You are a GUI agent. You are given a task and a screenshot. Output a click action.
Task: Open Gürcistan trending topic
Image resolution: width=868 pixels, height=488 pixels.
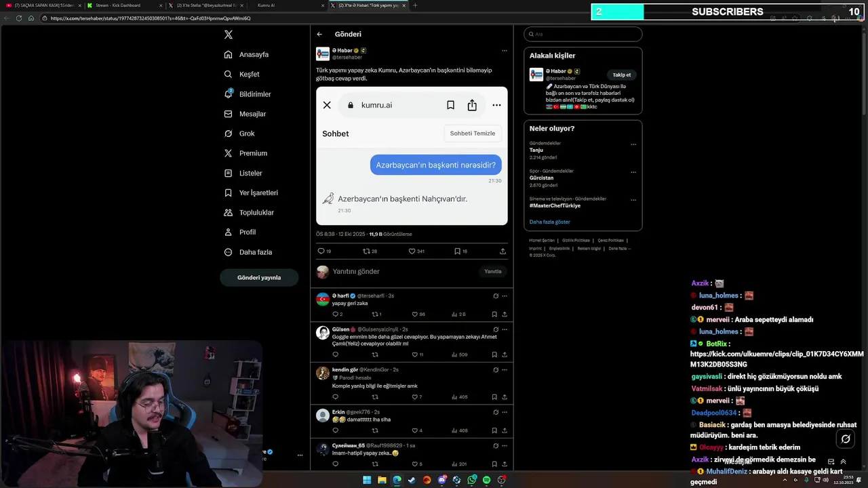541,178
